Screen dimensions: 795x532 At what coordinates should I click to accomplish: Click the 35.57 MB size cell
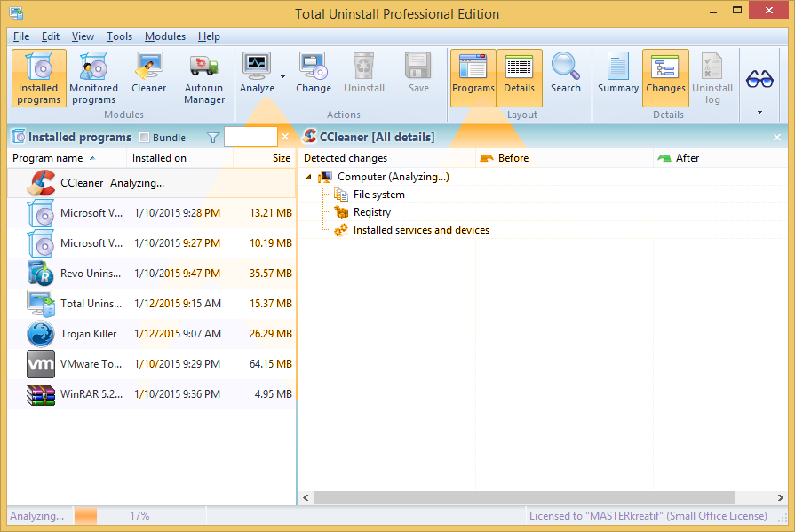tap(270, 274)
